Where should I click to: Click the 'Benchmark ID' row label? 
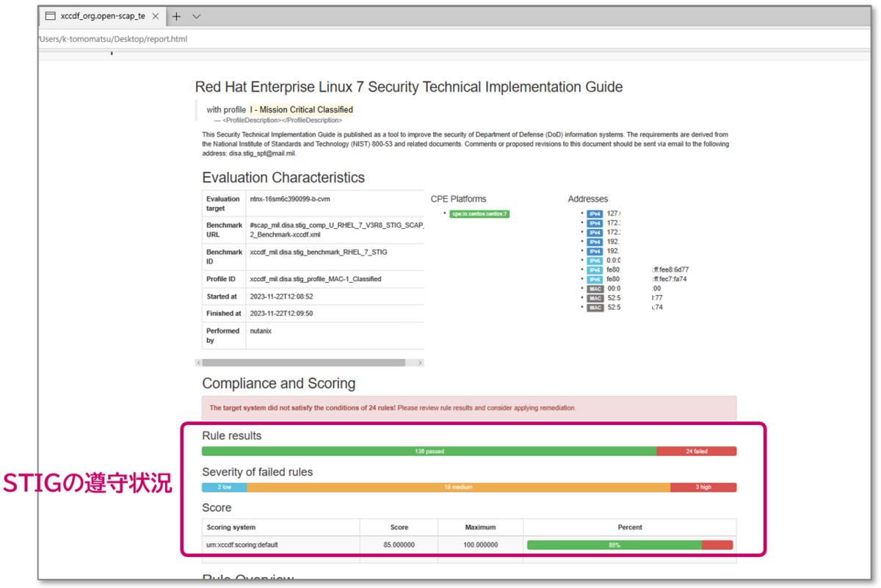tap(224, 256)
